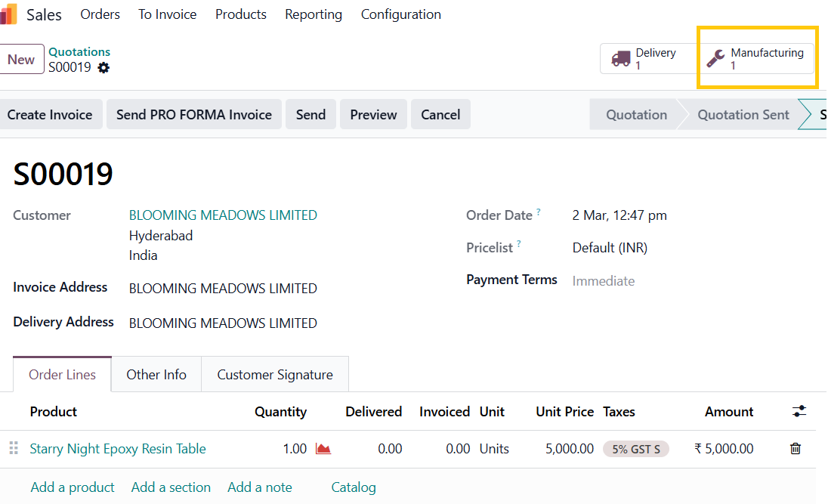Image resolution: width=828 pixels, height=504 pixels.
Task: Open the Delivery truck smart button
Action: 644,59
